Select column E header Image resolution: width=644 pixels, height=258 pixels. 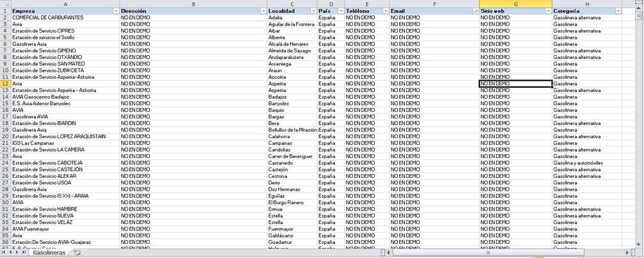(x=367, y=4)
